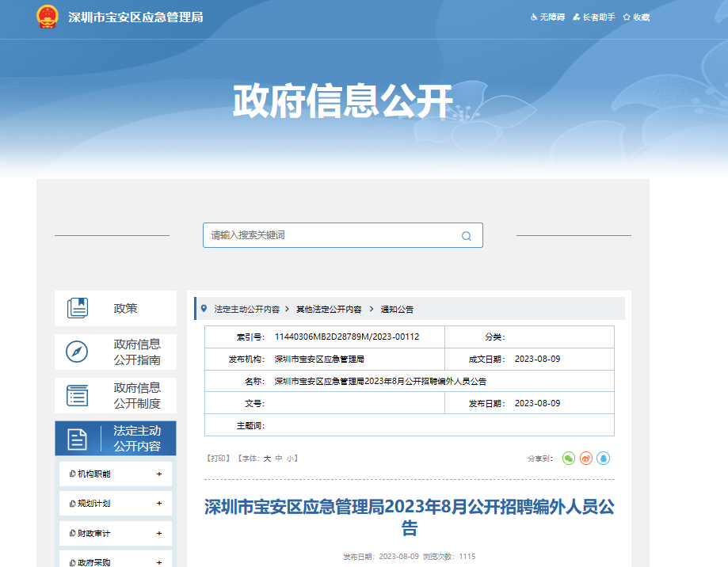728x567 pixels.
Task: Click the 政策 book icon
Action: 78,308
